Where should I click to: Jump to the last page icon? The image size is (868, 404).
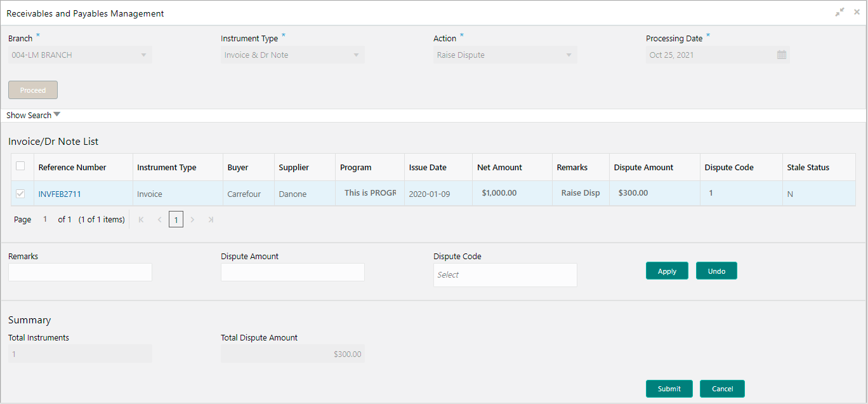(x=211, y=220)
